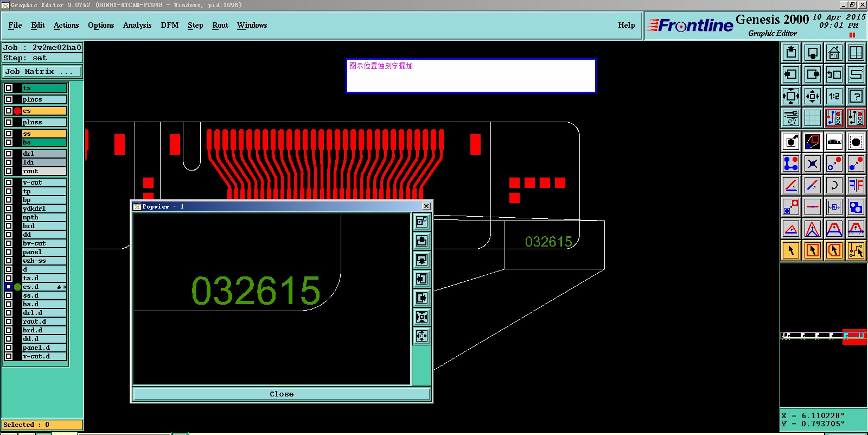Click the rectangle-framed arrow select tool
This screenshot has width=868, height=435.
point(813,250)
